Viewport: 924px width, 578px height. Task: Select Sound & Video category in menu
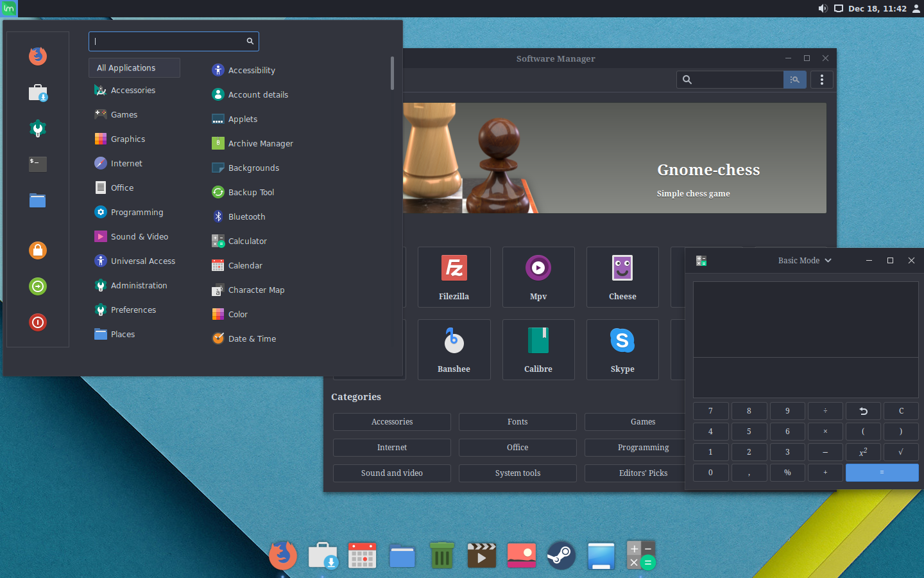tap(134, 237)
